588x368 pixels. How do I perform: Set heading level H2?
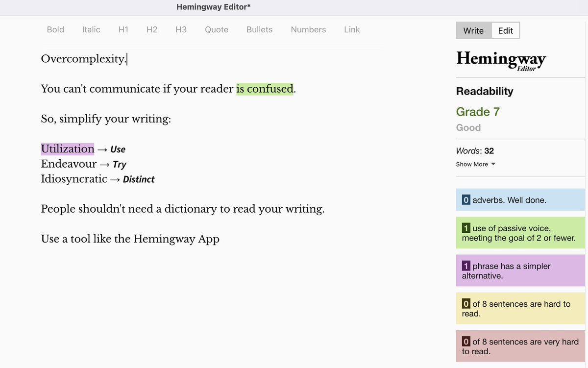[x=152, y=29]
